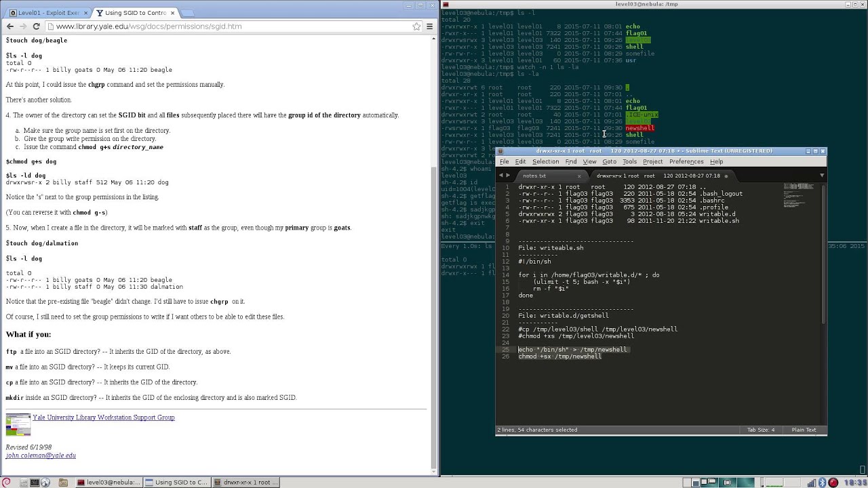Close the Using SGID to Control tab
Viewport: 868px width, 488px height.
[x=172, y=13]
